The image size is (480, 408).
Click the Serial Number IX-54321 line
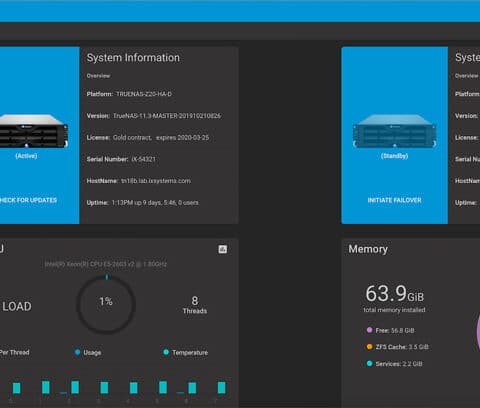coord(121,159)
